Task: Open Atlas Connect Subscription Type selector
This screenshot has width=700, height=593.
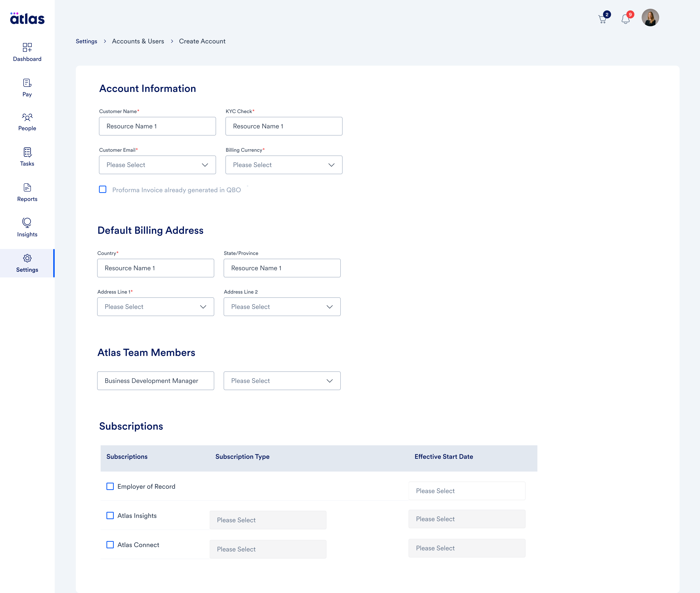Action: (268, 549)
